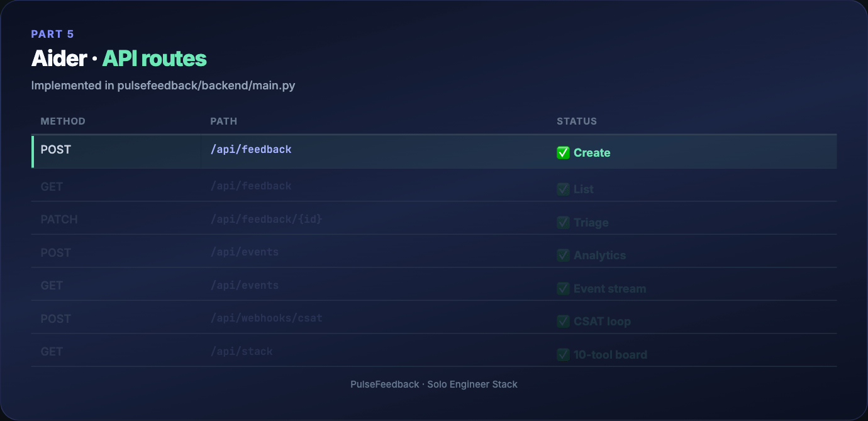868x421 pixels.
Task: Click the Triage status label
Action: pyautogui.click(x=591, y=223)
